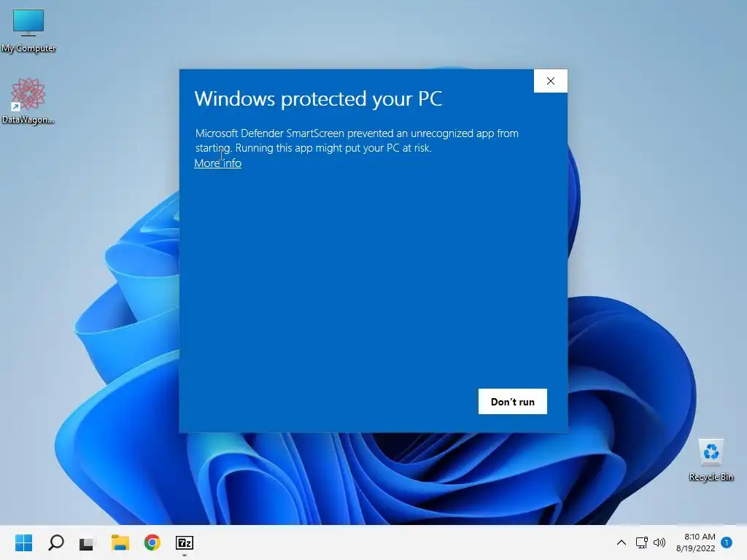Screen dimensions: 747x560
Task: Select the DataWagon desktop shortcut
Action: coord(28,101)
